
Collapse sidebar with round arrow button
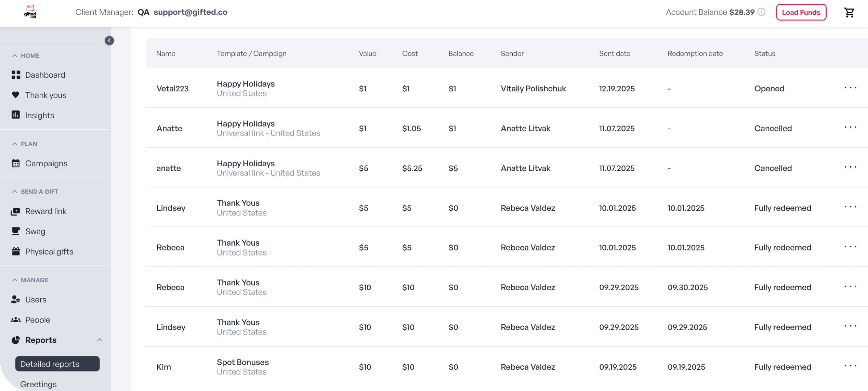coord(109,41)
